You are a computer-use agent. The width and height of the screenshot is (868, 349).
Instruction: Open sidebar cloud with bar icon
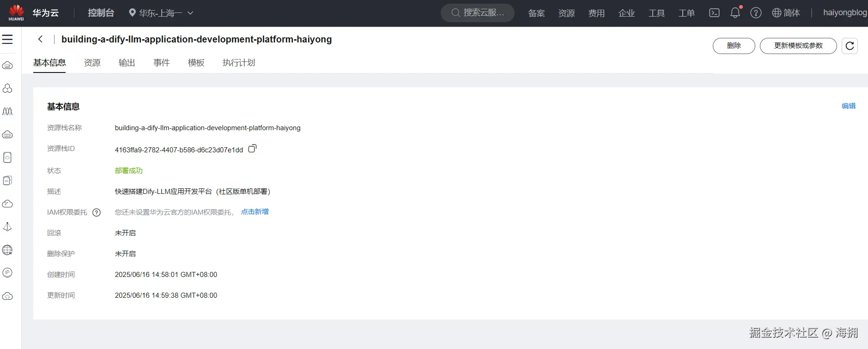tap(7, 134)
